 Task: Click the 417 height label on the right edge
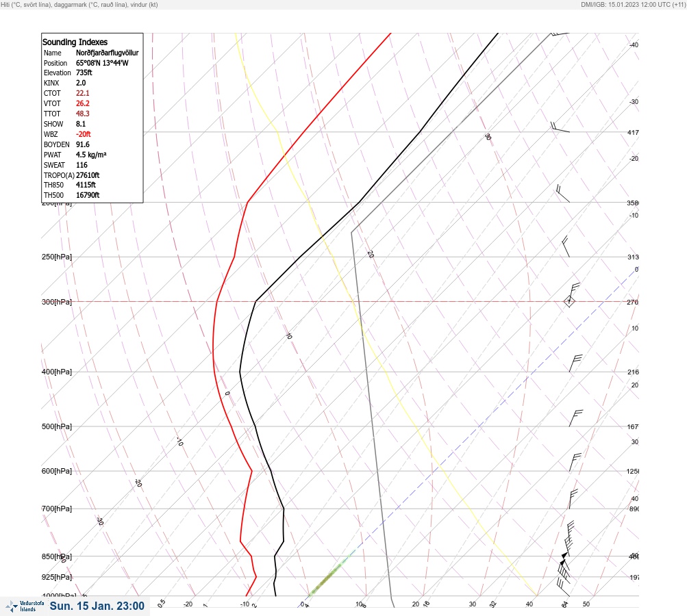633,132
